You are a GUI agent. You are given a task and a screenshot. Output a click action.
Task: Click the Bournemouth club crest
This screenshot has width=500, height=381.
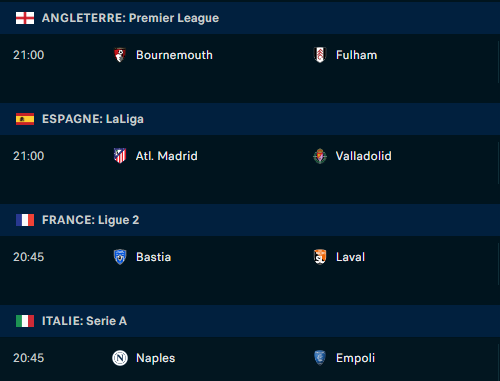[120, 55]
